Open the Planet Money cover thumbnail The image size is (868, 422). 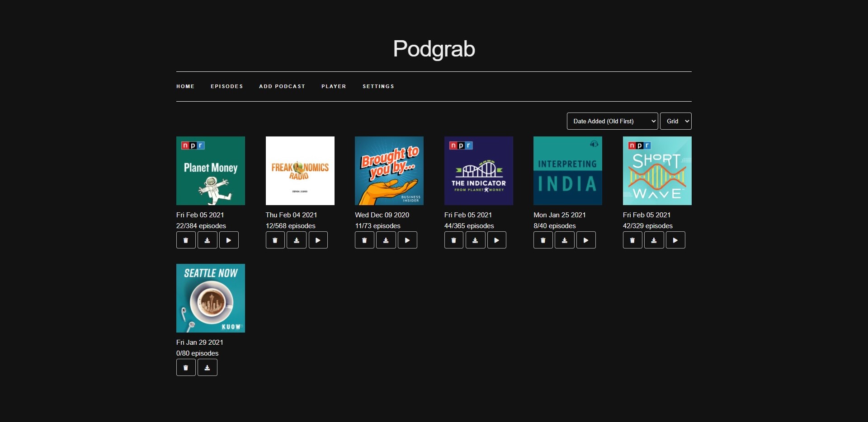[x=211, y=171]
